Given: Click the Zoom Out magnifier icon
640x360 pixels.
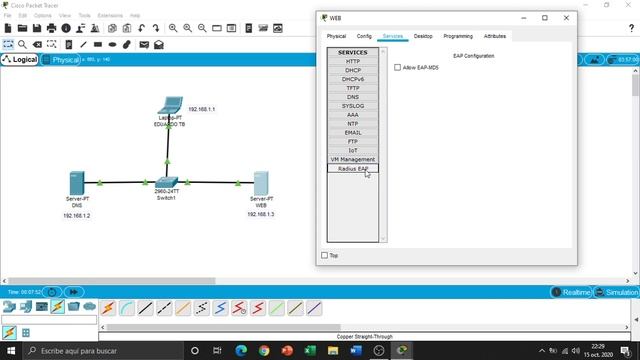Looking at the screenshot, I should 202,28.
